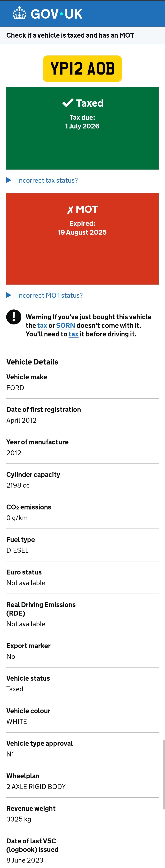Screen dimensions: 165x868
Task: Click the 'Vehicle Details' section heading
Action: click(x=32, y=362)
